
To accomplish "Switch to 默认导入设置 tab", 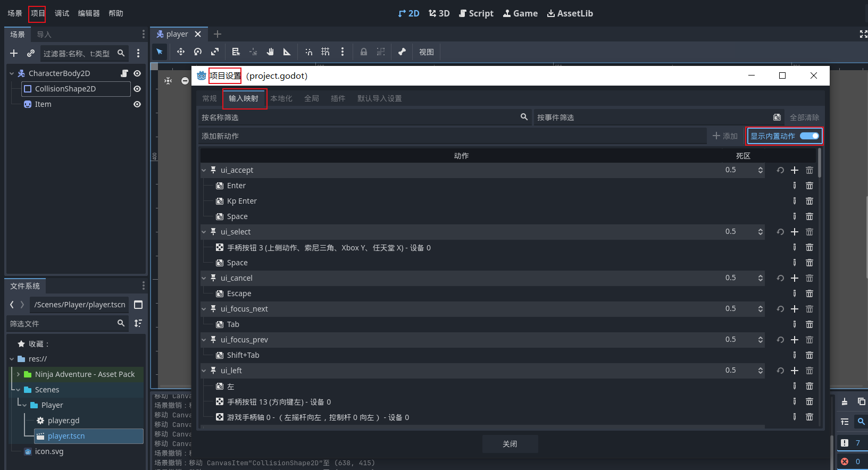I will point(380,98).
